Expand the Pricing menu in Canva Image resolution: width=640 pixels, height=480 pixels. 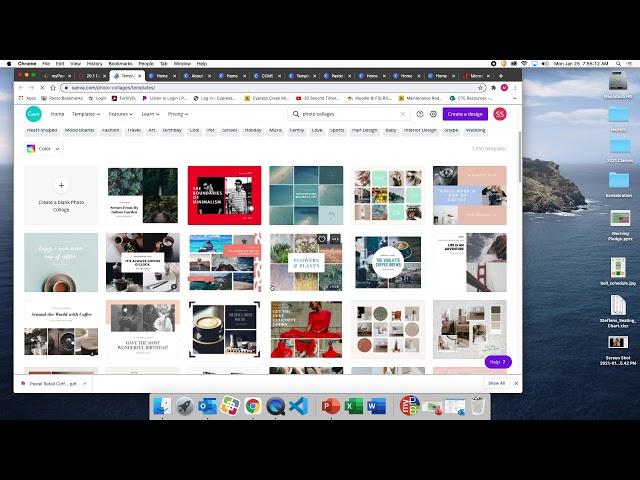[x=178, y=114]
